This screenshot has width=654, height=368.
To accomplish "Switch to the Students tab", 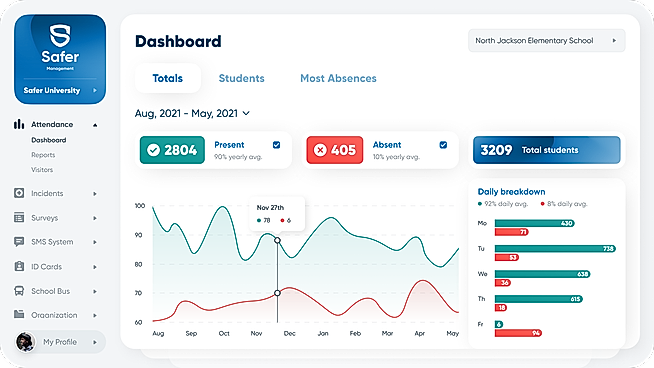I will 241,78.
